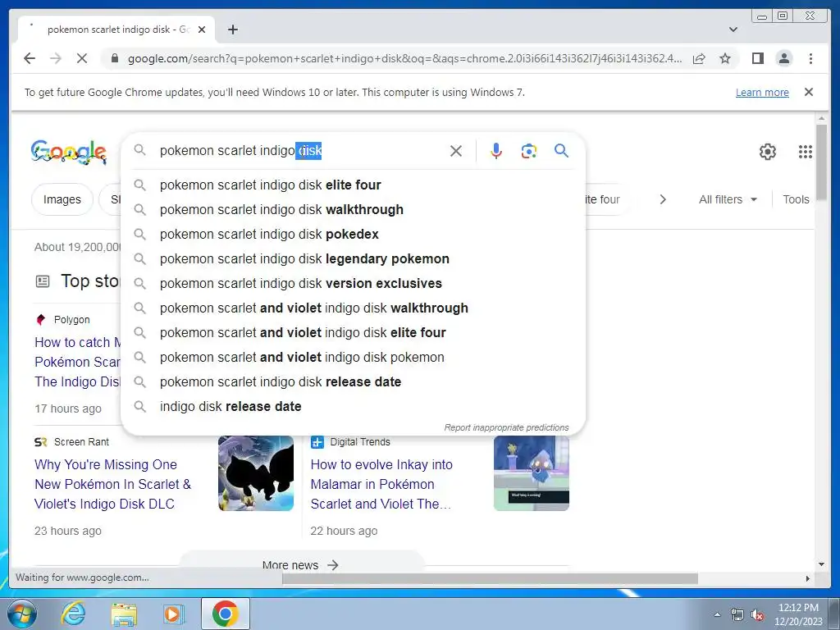The height and width of the screenshot is (630, 840).
Task: Go to the Google logo homepage
Action: tap(69, 152)
